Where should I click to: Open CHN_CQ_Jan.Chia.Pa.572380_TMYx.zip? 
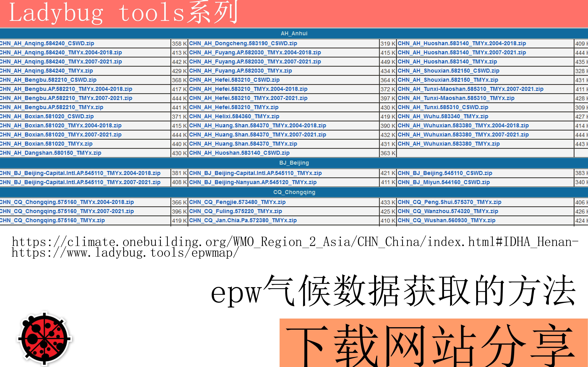click(x=243, y=220)
